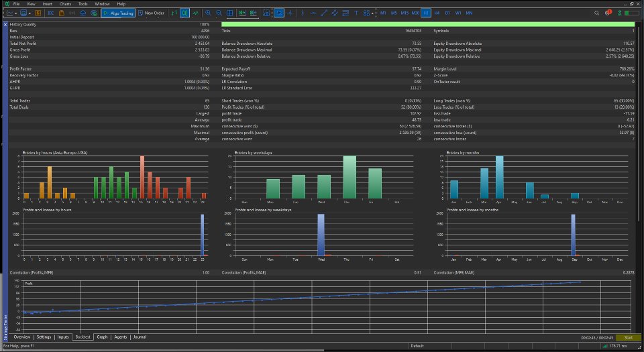The height and width of the screenshot is (352, 644).
Task: Zoom in on the chart
Action: pyautogui.click(x=208, y=13)
